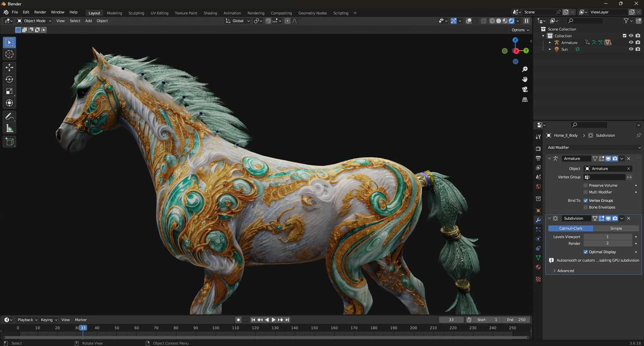This screenshot has width=644, height=346.
Task: Switch to solid viewport shading
Action: click(x=498, y=21)
